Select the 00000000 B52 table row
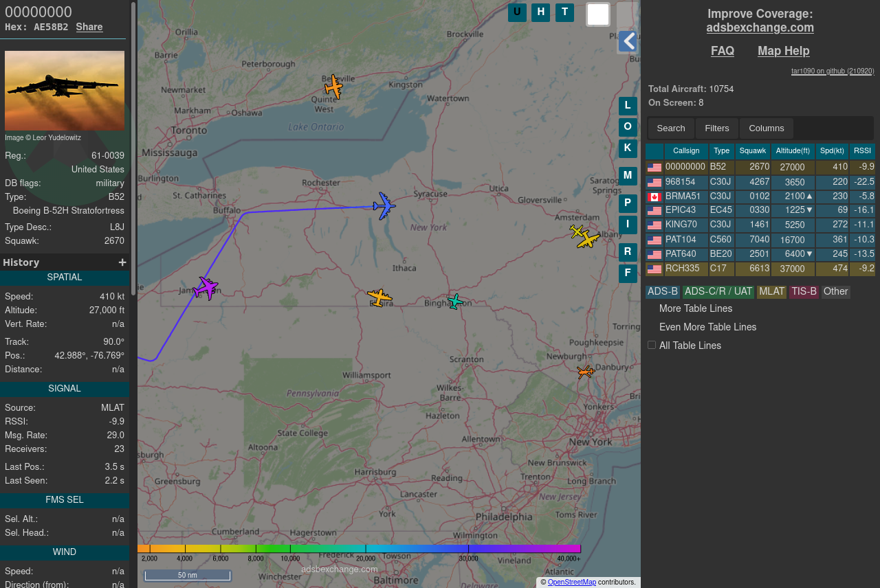880x588 pixels. click(x=760, y=167)
